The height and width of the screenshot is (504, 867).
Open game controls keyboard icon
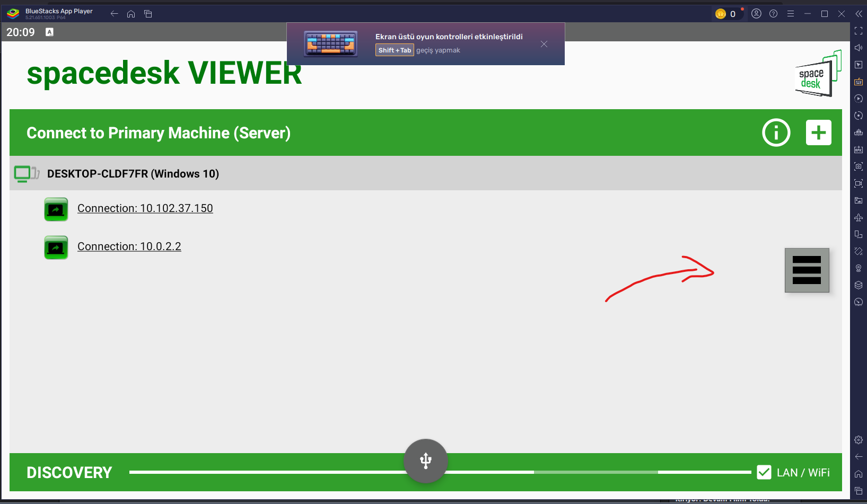point(859,82)
